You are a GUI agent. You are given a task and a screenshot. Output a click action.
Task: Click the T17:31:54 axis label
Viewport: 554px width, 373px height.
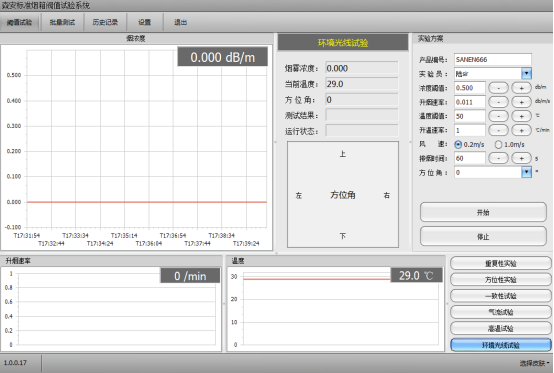[x=27, y=236]
